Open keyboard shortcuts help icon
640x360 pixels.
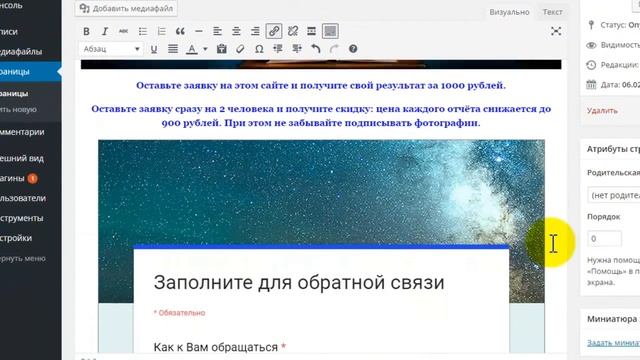353,49
